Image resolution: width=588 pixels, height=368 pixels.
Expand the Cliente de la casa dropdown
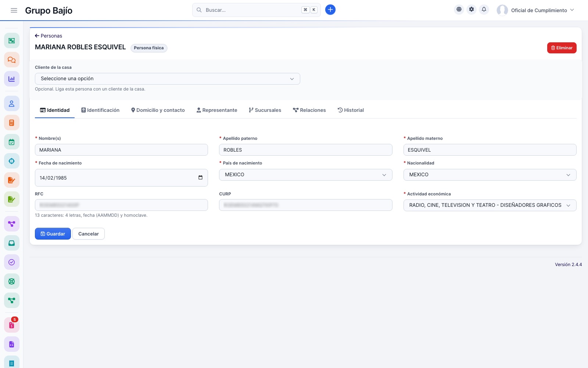(x=168, y=79)
